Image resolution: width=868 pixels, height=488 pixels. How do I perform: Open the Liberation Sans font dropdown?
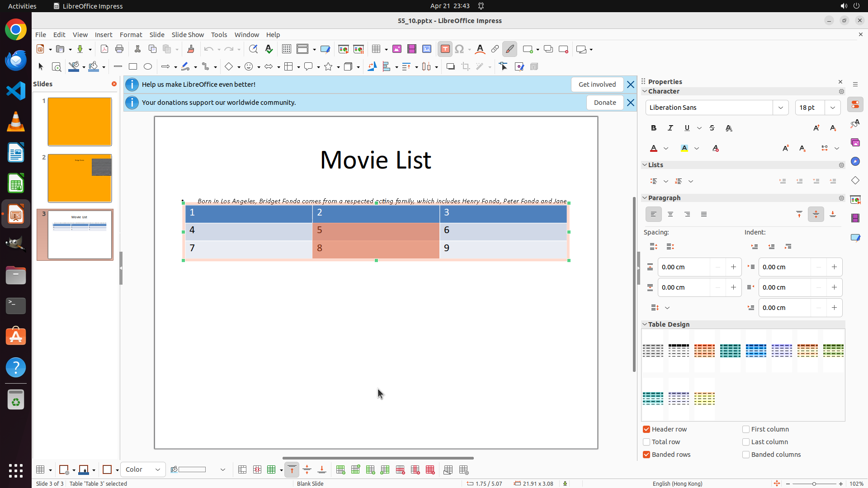780,108
